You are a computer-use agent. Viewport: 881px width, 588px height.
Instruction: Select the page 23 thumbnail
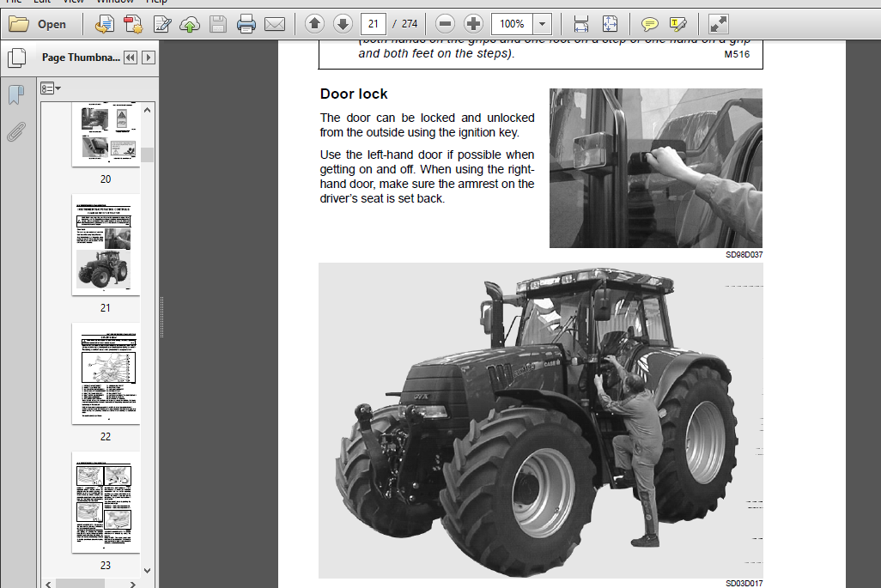pyautogui.click(x=106, y=502)
